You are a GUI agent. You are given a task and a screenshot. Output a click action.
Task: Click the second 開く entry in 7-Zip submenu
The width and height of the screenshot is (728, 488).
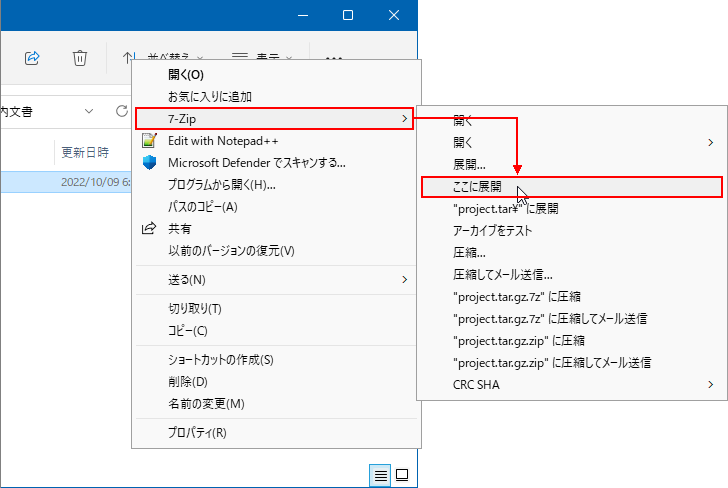click(572, 143)
